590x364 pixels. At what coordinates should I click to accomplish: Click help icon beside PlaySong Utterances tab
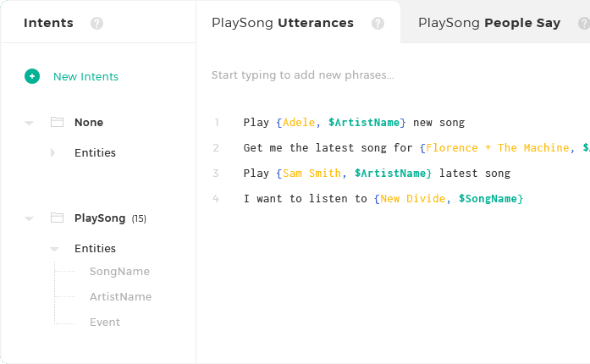[x=378, y=23]
